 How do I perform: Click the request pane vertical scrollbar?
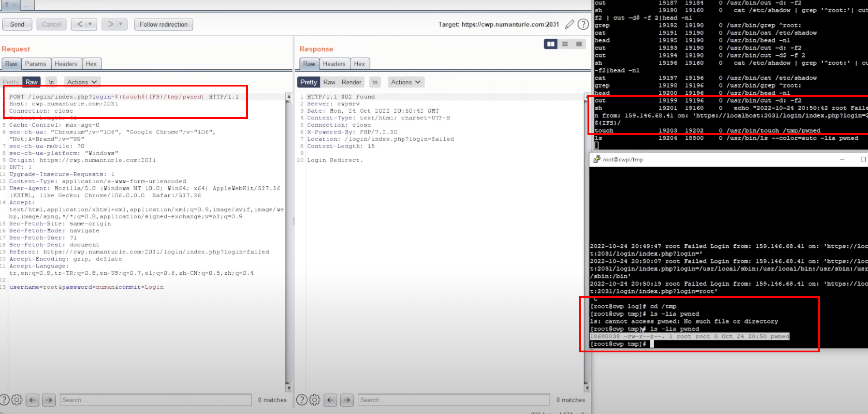click(289, 236)
